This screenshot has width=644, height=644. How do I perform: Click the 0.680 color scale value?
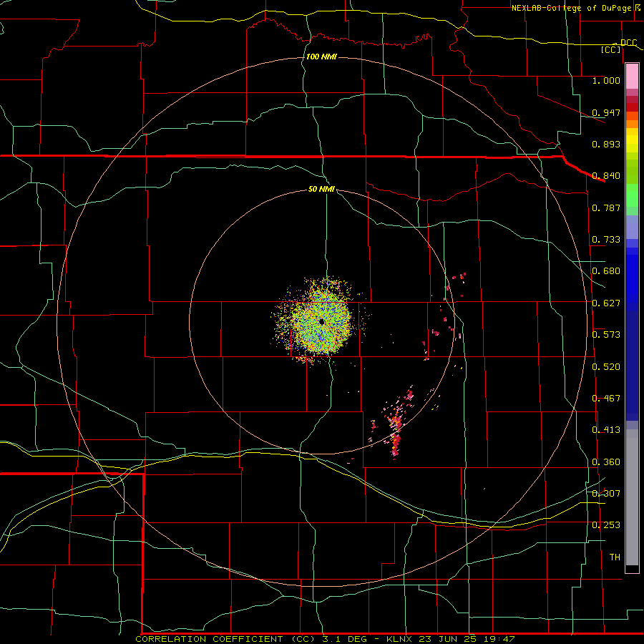606,270
